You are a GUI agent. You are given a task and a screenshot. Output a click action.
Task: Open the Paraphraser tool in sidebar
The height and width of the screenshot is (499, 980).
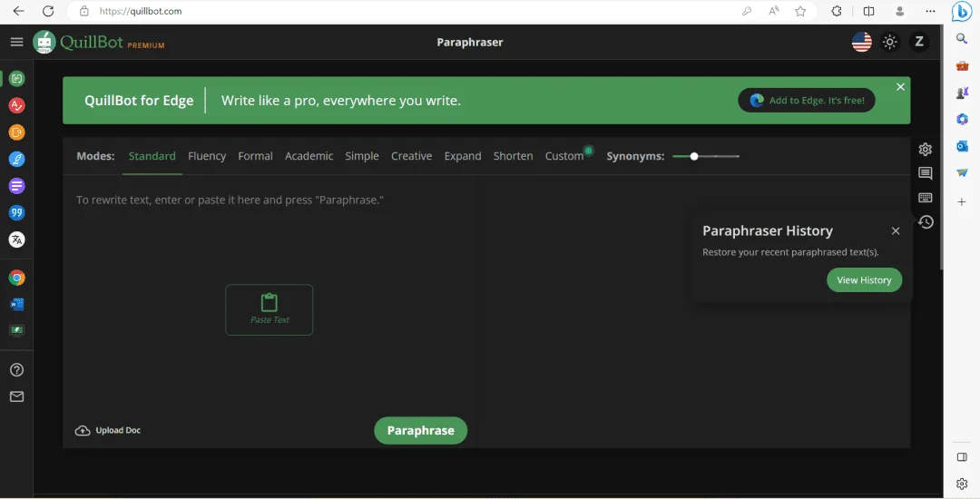(17, 79)
